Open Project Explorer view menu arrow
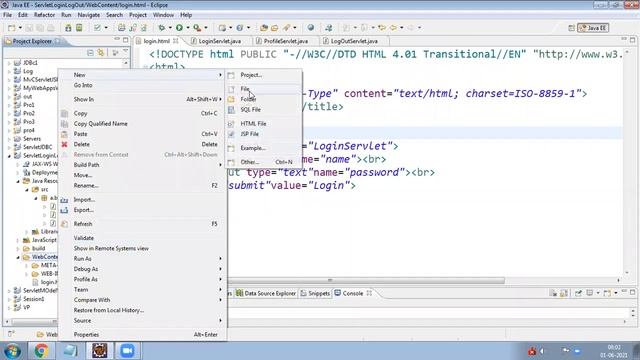640x360 pixels. (x=125, y=52)
